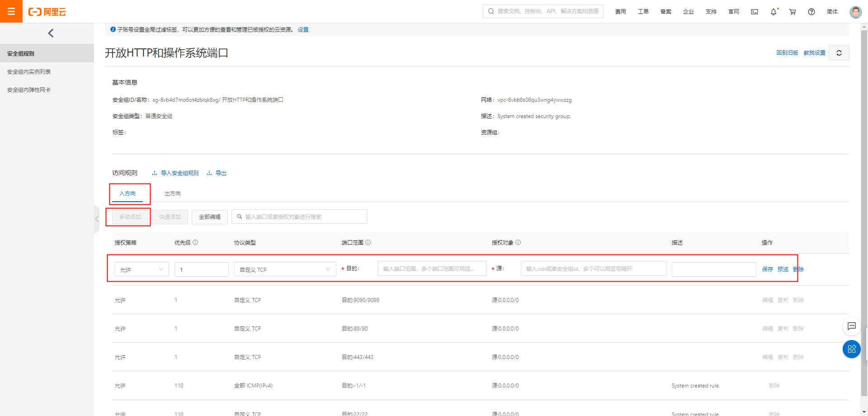Click 编辑 for the 443/443 rule
Image resolution: width=868 pixels, height=416 pixels.
click(x=768, y=357)
